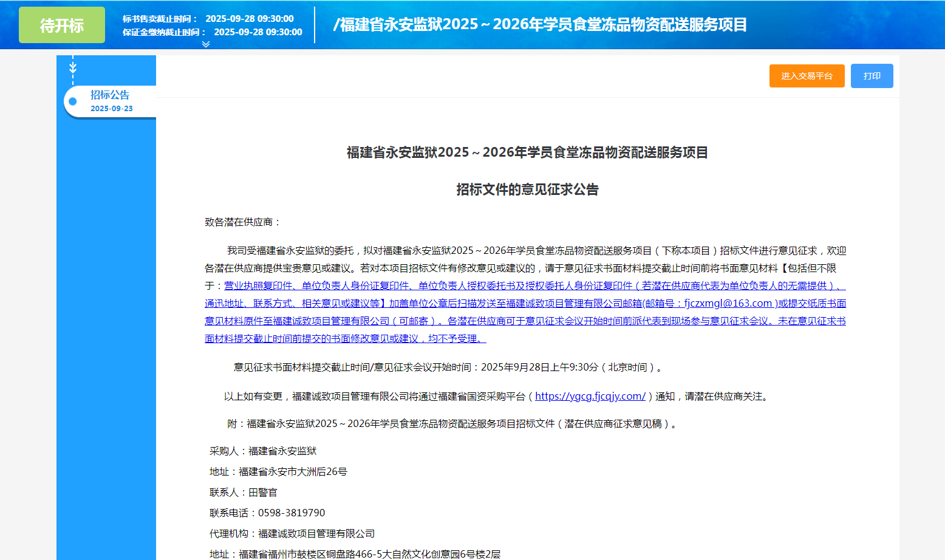Viewport: 945px width, 560px height.
Task: Click the 联系电话：0598-3819790 line
Action: 267,513
